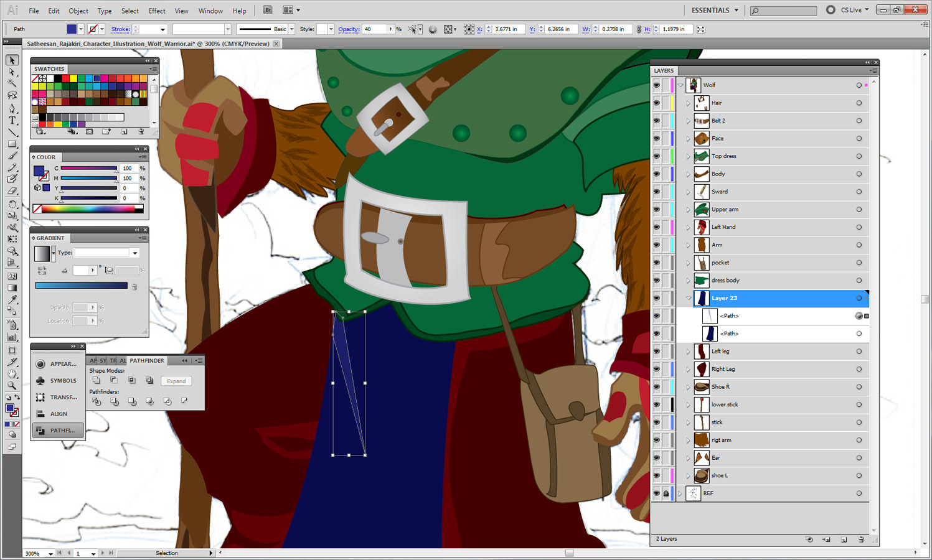Collapse the Layer 23 group
The image size is (932, 560).
[x=688, y=298]
